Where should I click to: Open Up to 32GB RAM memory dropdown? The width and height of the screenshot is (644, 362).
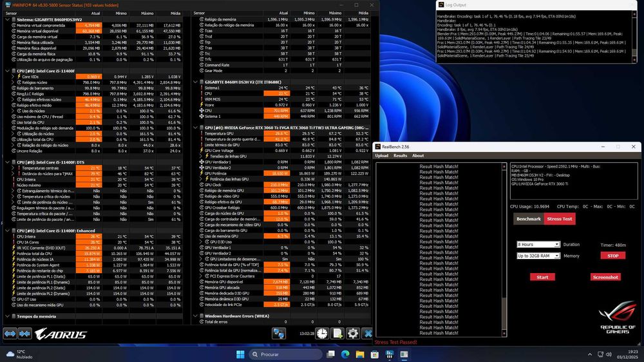coord(538,256)
